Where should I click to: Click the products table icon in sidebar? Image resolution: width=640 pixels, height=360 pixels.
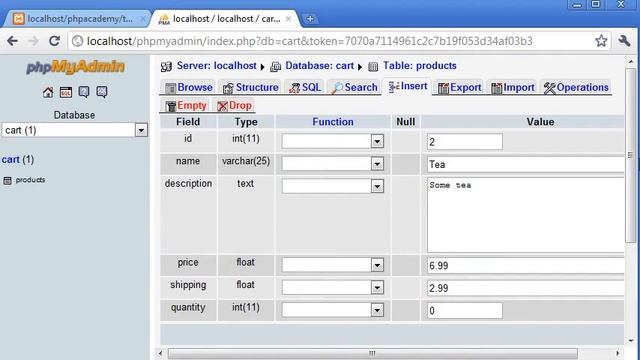click(x=7, y=180)
